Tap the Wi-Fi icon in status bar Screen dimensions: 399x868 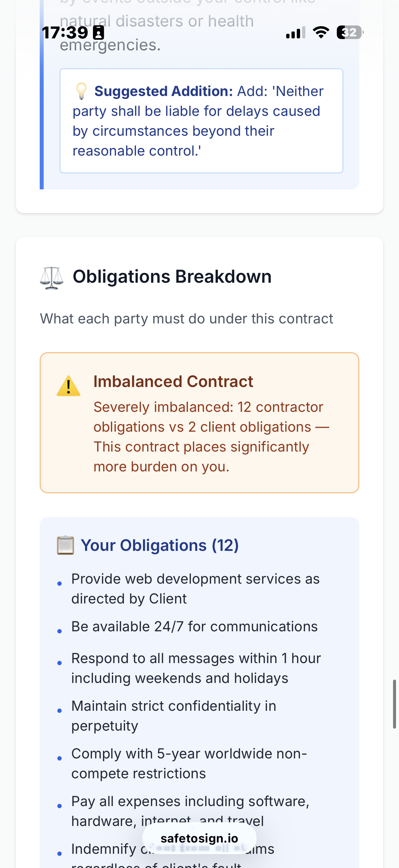[321, 32]
